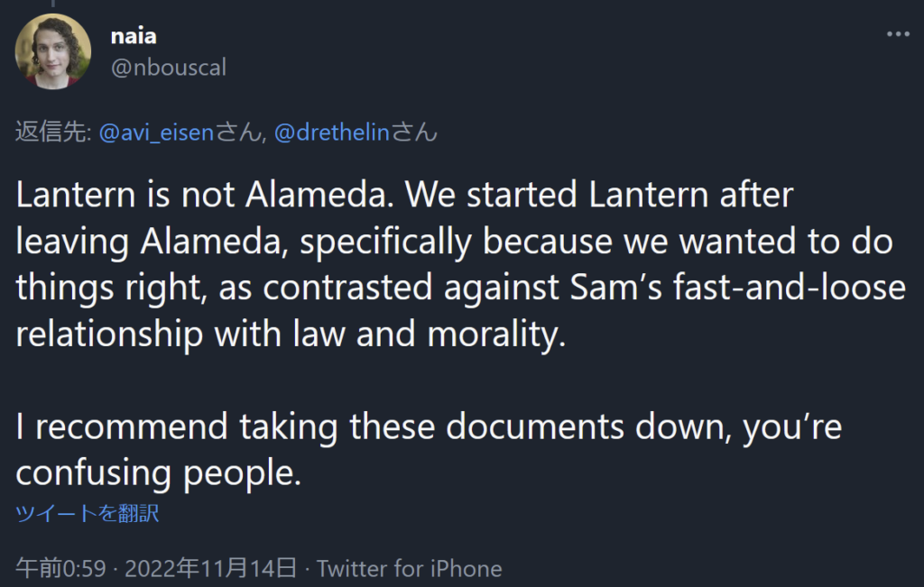This screenshot has height=587, width=924.
Task: Open the tweet's more options menu
Action: click(x=898, y=34)
